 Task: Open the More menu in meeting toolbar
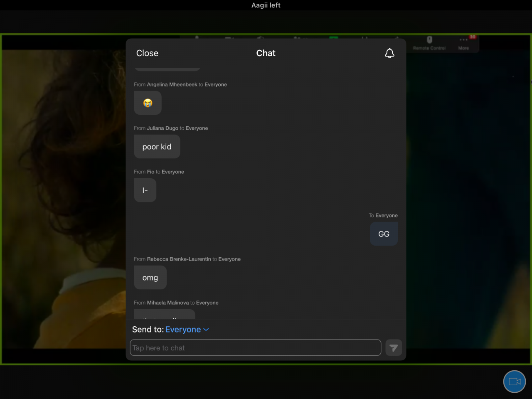click(x=464, y=43)
